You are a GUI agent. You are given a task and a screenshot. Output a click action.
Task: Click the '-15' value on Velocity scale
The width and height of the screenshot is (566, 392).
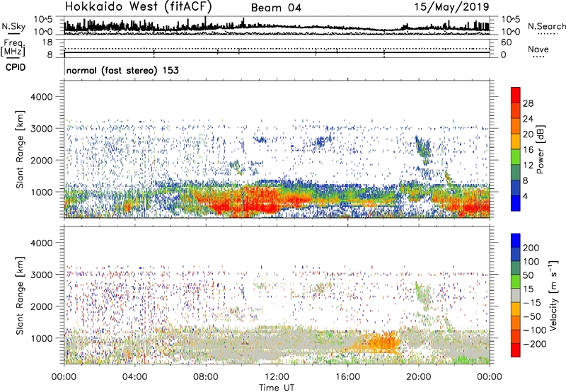[532, 303]
